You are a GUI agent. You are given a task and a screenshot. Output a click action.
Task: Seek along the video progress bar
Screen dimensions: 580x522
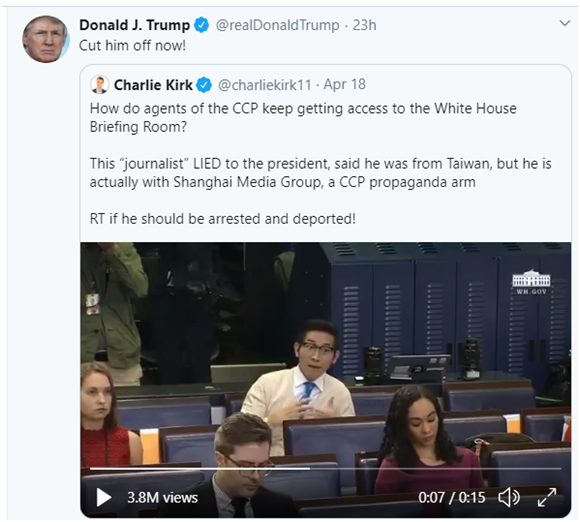326,469
